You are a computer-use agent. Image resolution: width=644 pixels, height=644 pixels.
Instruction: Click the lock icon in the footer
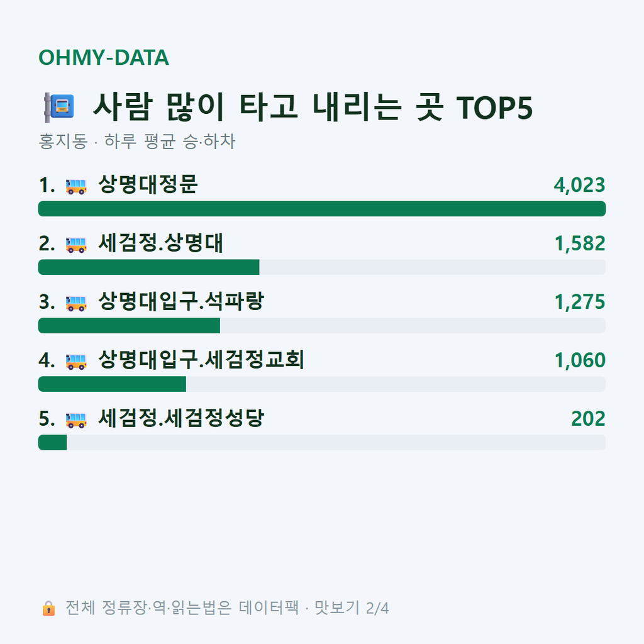48,608
